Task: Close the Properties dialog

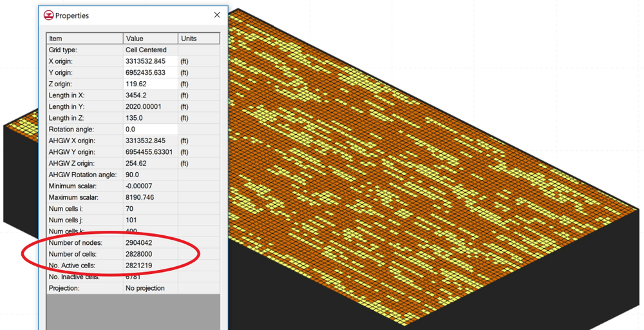Action: pyautogui.click(x=217, y=15)
